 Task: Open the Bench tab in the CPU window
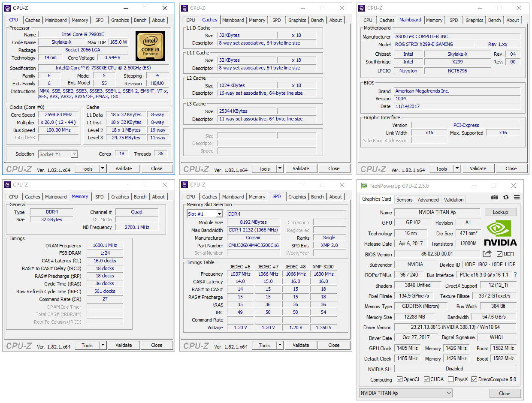[140, 20]
